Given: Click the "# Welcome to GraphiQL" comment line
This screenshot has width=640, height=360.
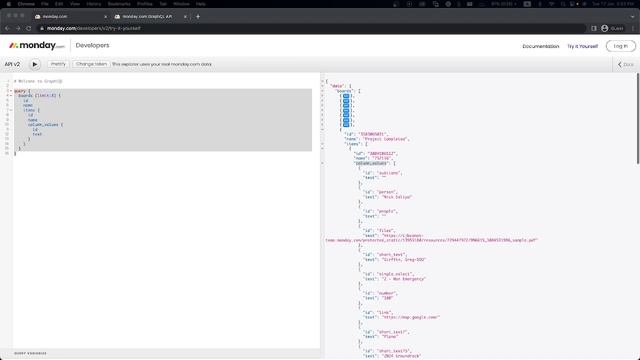Looking at the screenshot, I should pos(38,81).
